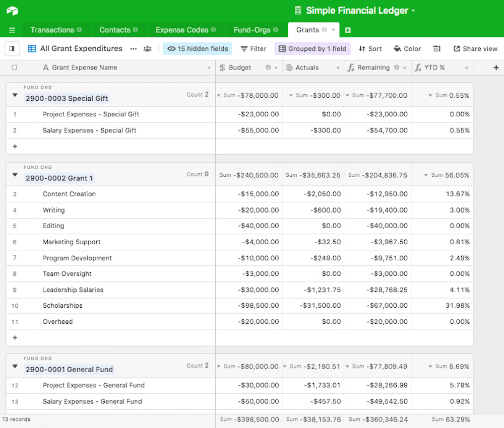
Task: Open the Budget column dropdown arrow
Action: 277,67
